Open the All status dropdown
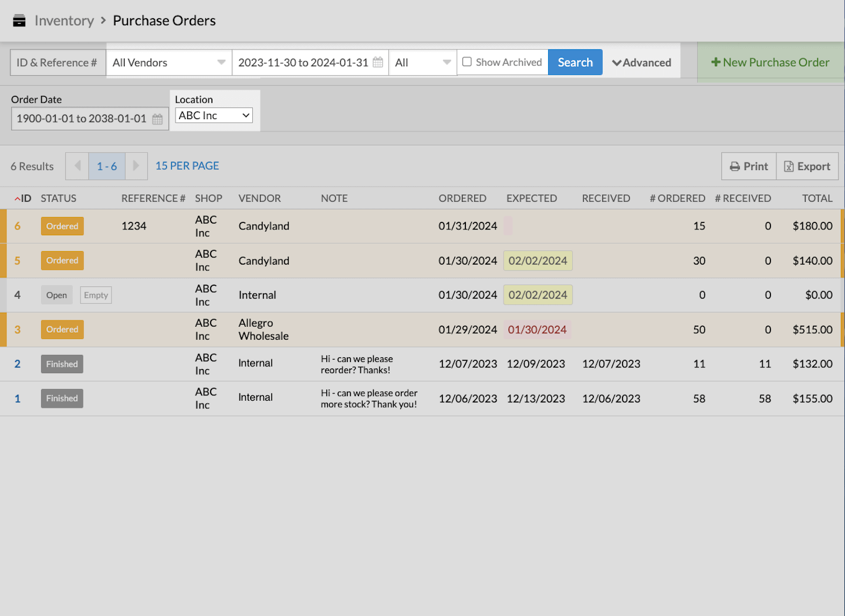Viewport: 845px width, 616px height. pos(422,62)
